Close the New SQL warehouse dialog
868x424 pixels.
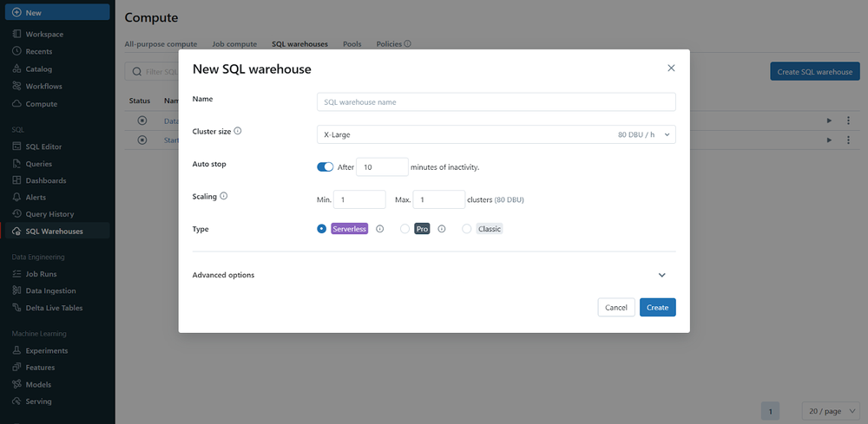point(671,68)
